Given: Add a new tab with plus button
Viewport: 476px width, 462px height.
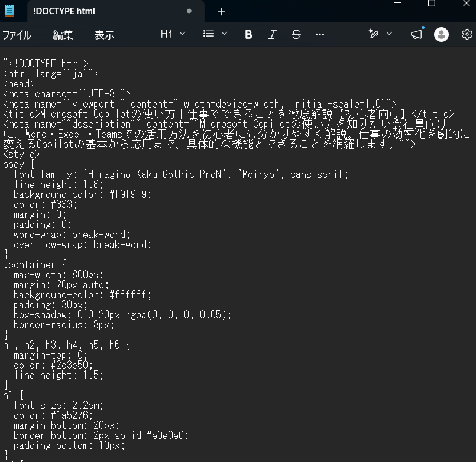Looking at the screenshot, I should (x=221, y=12).
